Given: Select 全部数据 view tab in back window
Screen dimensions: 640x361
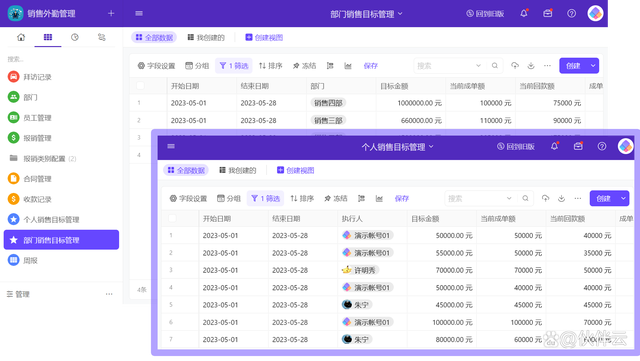Looking at the screenshot, I should click(154, 38).
